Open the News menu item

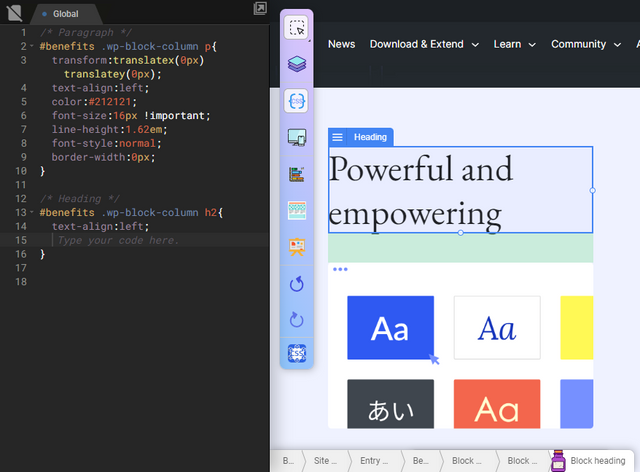tap(341, 44)
